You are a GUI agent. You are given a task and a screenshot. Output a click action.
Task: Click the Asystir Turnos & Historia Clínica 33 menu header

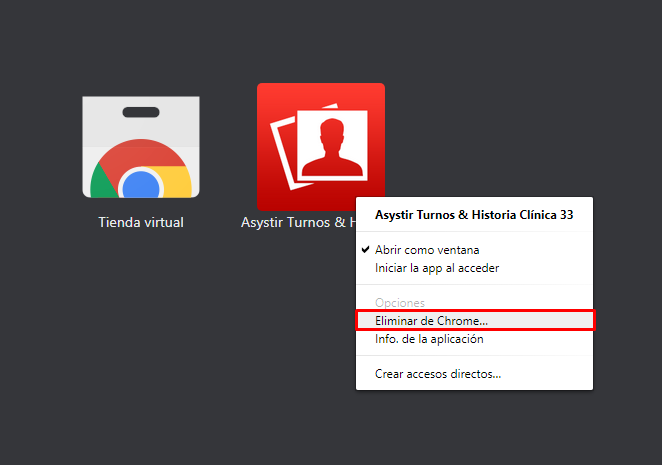pos(474,214)
